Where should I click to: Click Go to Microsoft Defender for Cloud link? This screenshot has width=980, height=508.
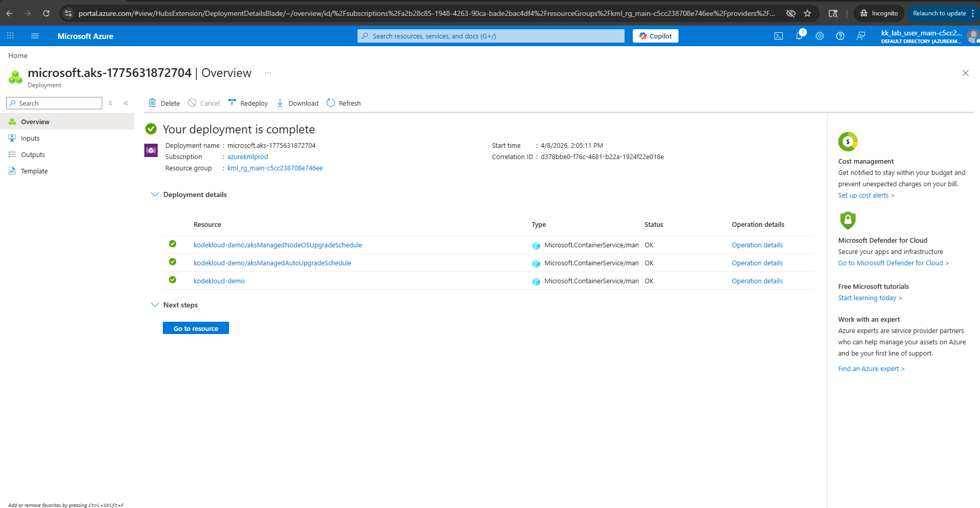tap(893, 263)
